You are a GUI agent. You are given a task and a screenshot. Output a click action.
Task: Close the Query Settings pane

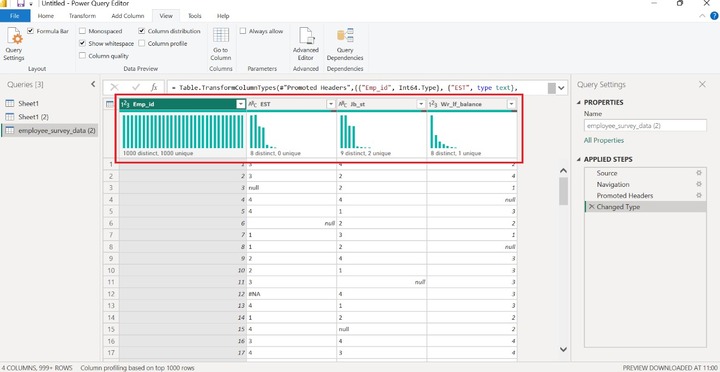coord(702,85)
